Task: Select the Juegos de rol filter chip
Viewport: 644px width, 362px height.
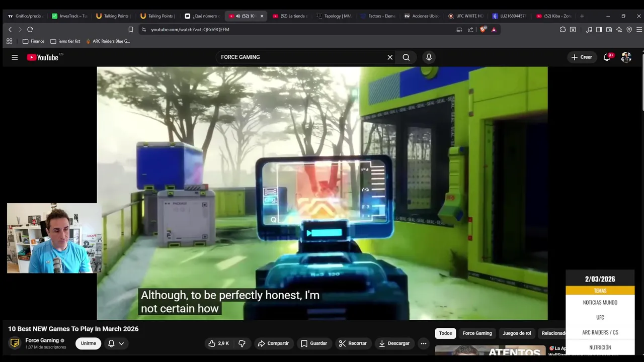Action: [x=517, y=333]
